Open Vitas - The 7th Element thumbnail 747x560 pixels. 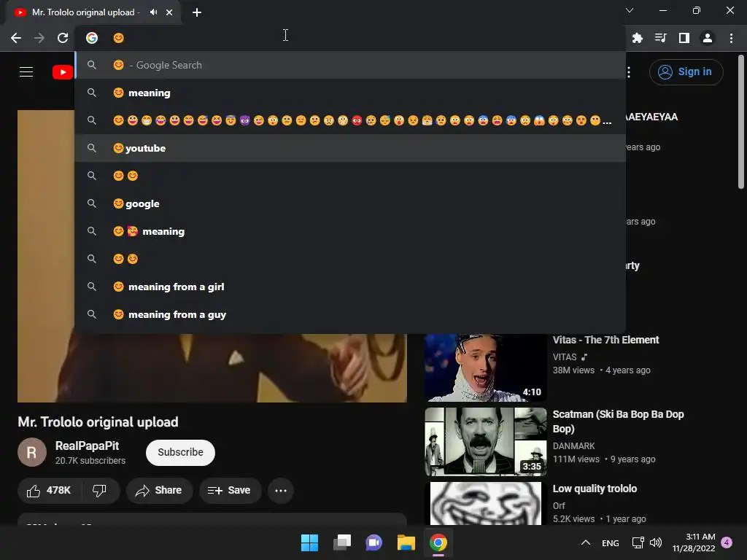coord(485,367)
